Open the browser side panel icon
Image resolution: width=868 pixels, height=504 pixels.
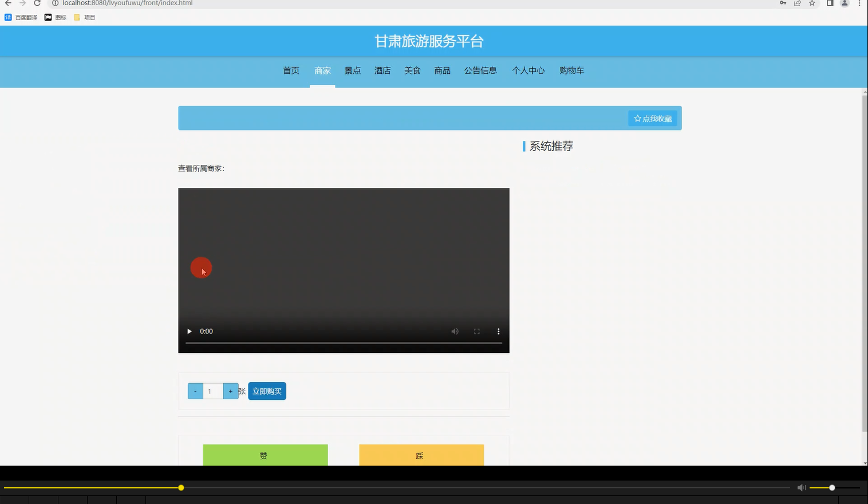coord(830,3)
